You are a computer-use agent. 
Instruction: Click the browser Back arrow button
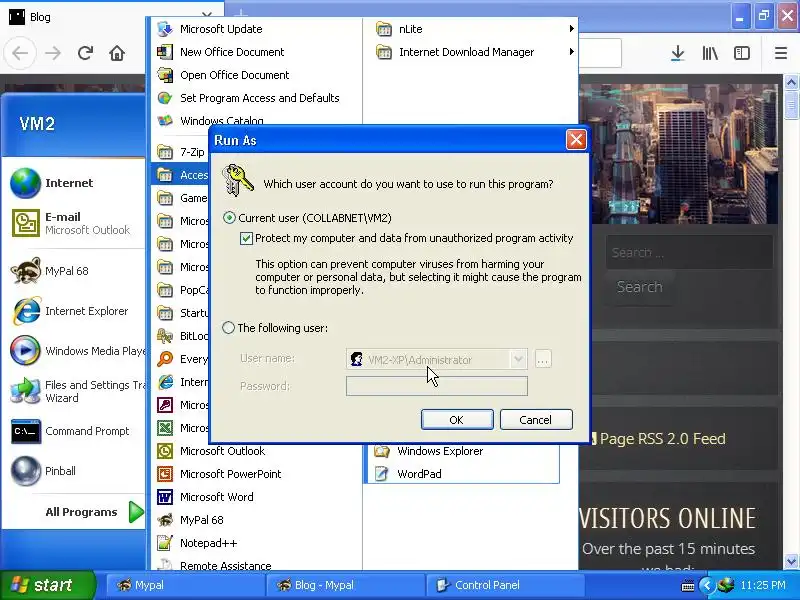(x=20, y=53)
